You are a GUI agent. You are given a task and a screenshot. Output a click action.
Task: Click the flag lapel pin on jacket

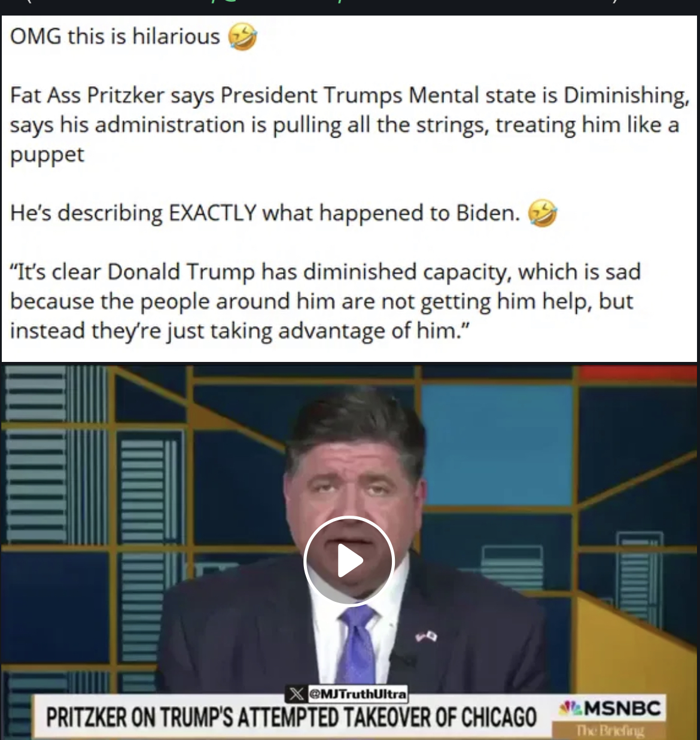coord(426,636)
